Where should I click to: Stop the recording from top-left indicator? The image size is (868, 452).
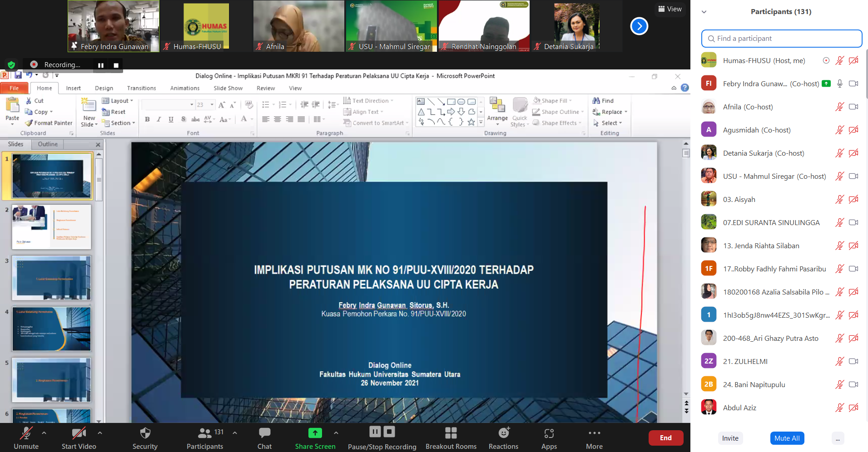116,65
